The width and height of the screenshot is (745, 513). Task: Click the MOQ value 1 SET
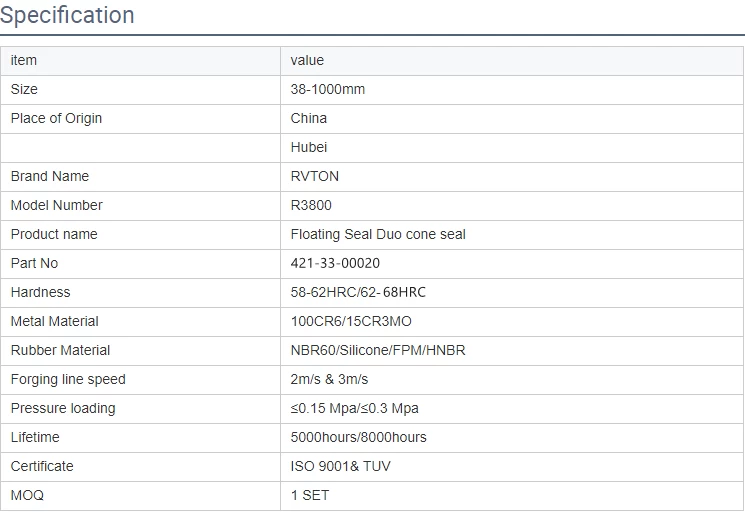point(309,495)
